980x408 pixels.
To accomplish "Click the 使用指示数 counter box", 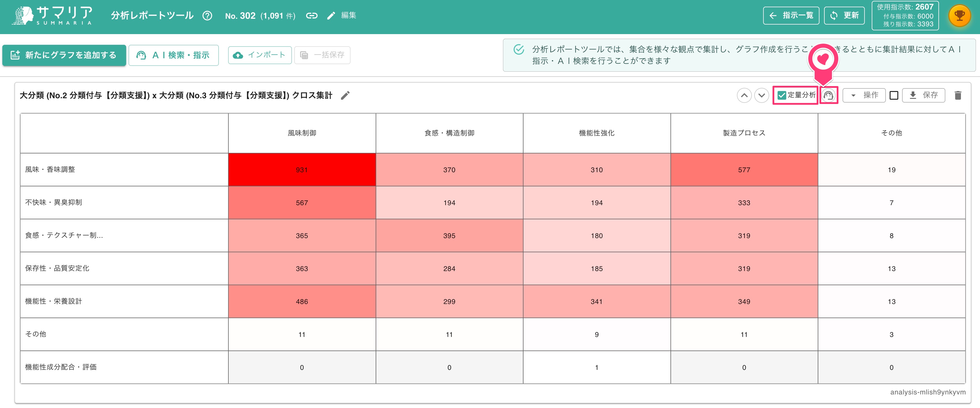I will pyautogui.click(x=905, y=16).
